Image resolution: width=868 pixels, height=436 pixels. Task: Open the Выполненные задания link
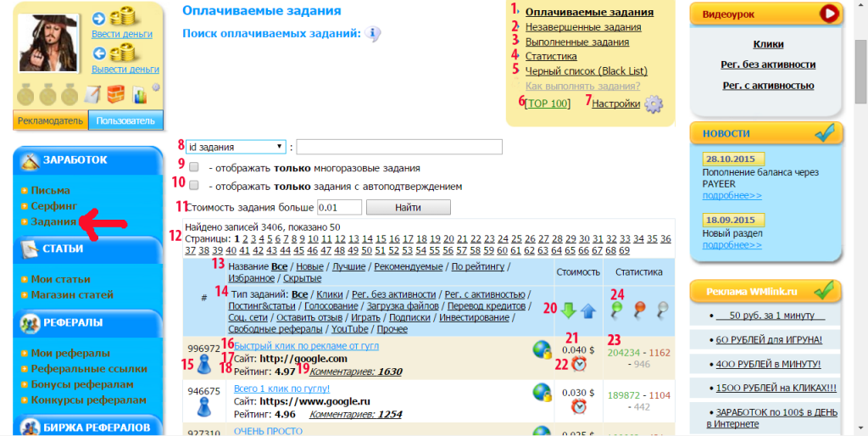click(x=577, y=42)
